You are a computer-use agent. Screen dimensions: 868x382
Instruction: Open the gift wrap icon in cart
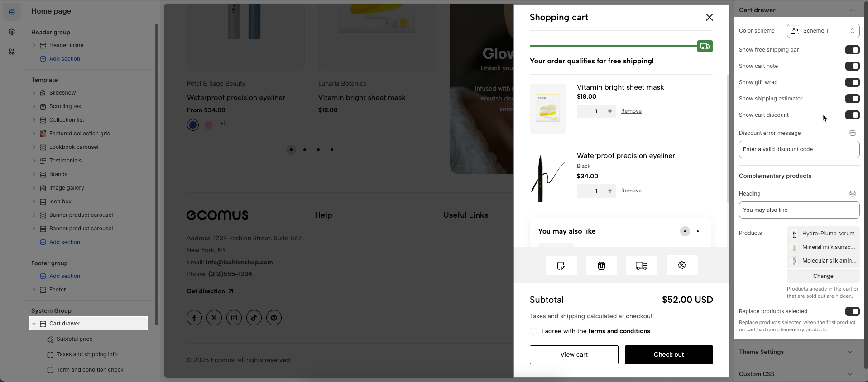[601, 265]
